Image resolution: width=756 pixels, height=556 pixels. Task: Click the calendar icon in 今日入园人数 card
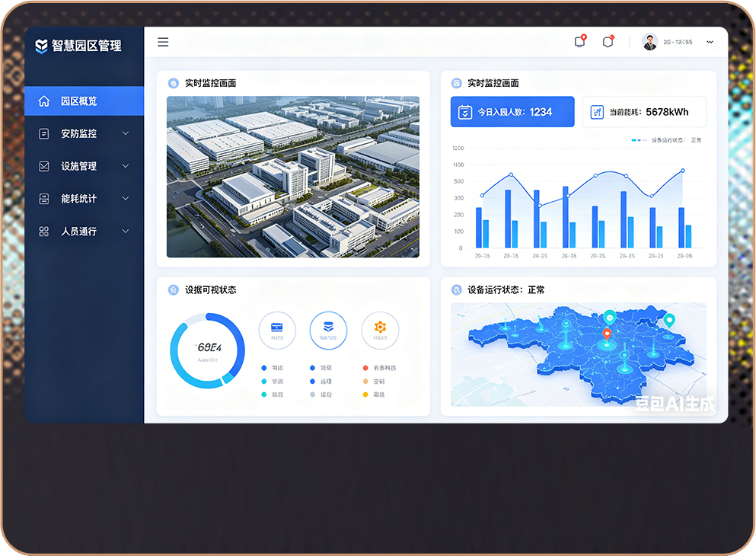click(464, 112)
